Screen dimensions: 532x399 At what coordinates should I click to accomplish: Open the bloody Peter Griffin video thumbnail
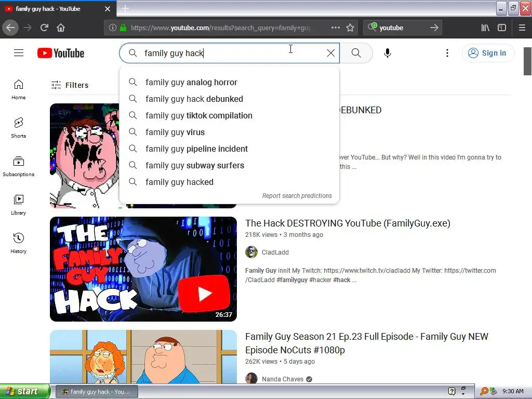84,156
